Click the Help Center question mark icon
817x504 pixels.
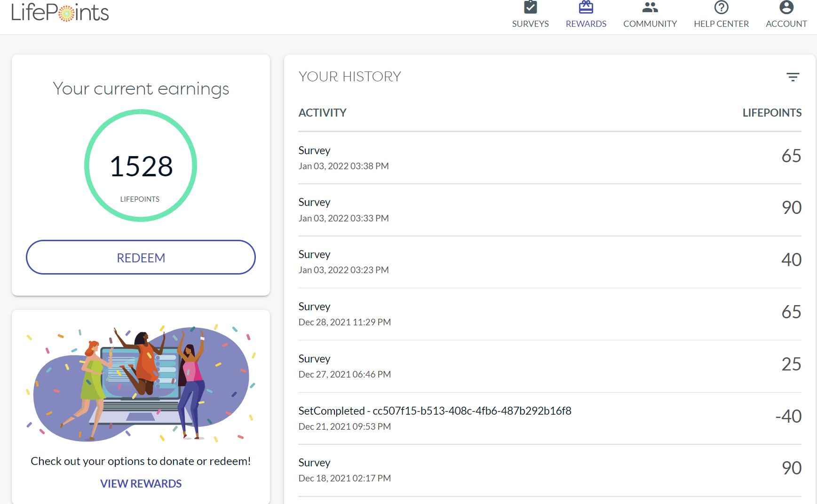722,8
